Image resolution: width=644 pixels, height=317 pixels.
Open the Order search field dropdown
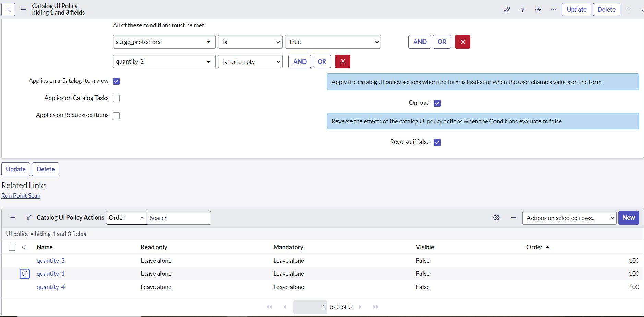[127, 218]
